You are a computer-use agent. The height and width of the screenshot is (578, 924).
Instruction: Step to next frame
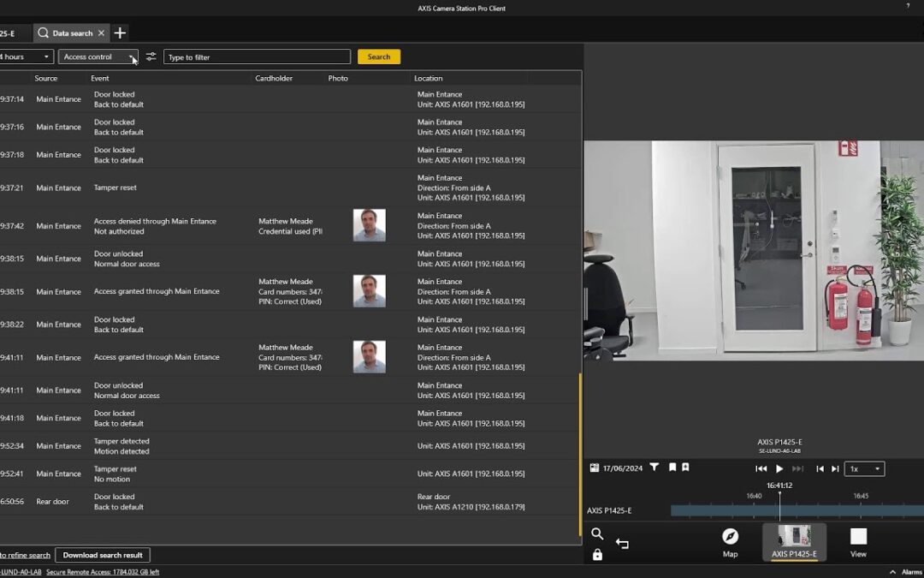point(835,469)
